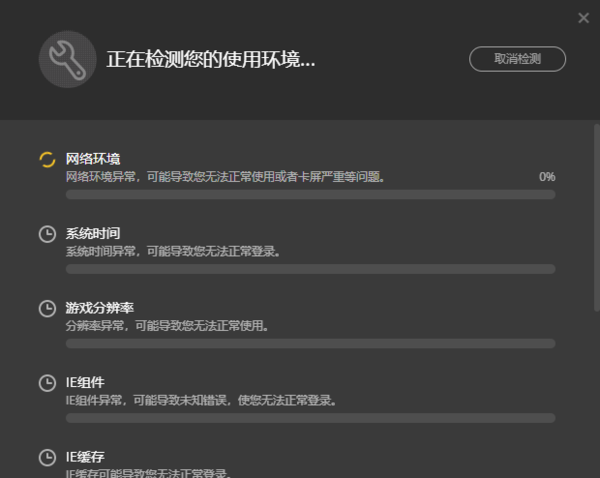Click the clock icon next to IE缓存
Image resolution: width=600 pixels, height=478 pixels.
pos(46,457)
